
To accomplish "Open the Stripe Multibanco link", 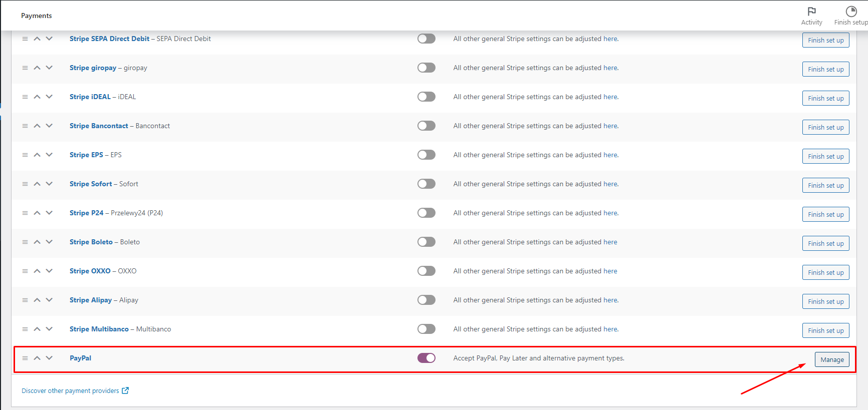I will pyautogui.click(x=99, y=329).
